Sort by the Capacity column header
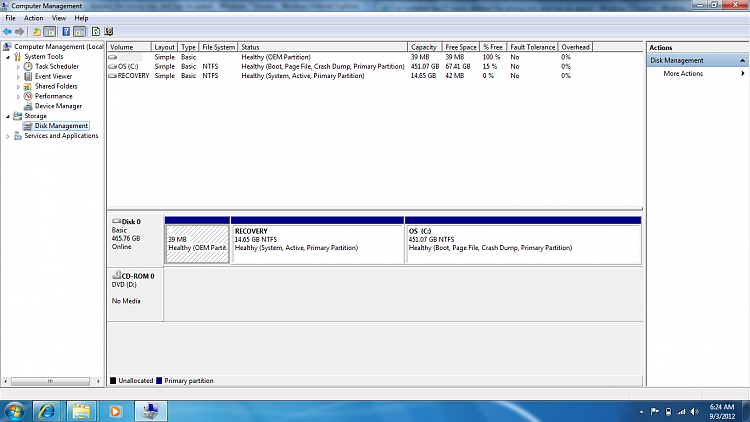The image size is (750, 422). (x=425, y=47)
